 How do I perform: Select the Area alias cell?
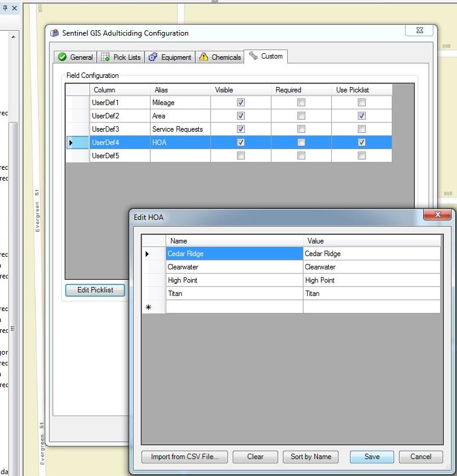click(x=180, y=116)
